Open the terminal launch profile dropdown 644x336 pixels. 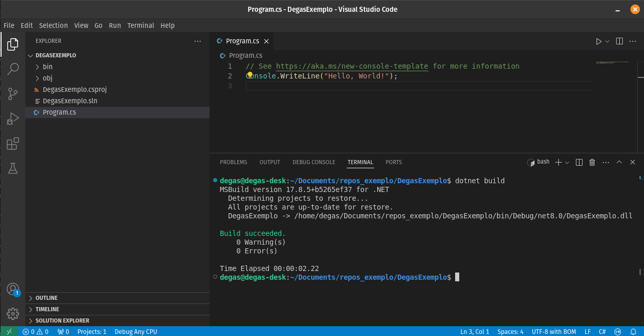pos(567,162)
